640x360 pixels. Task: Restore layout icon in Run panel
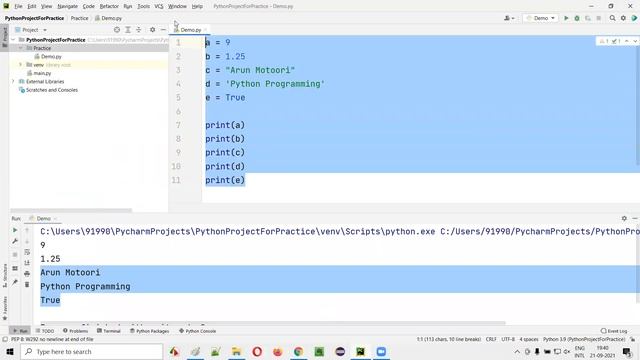point(15,269)
